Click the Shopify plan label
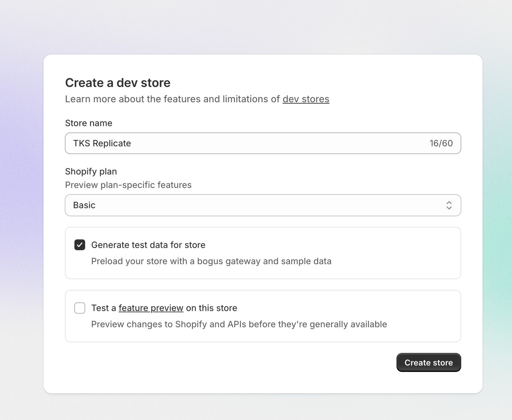The width and height of the screenshot is (512, 420). click(x=91, y=172)
